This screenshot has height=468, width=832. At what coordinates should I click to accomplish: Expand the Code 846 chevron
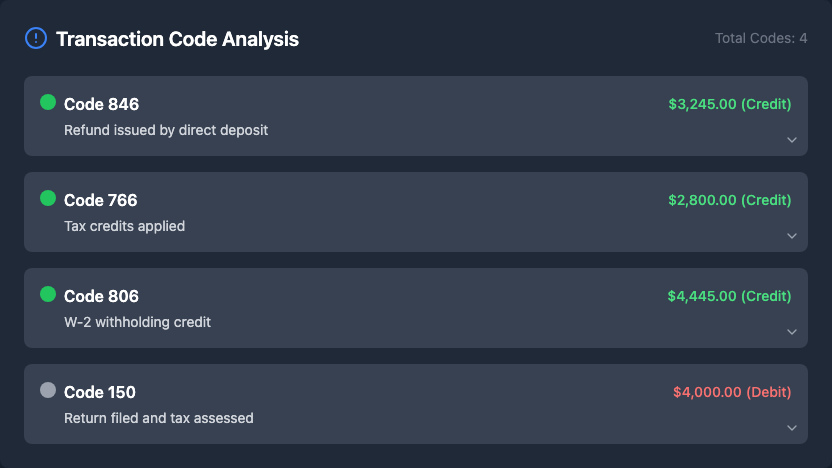792,140
